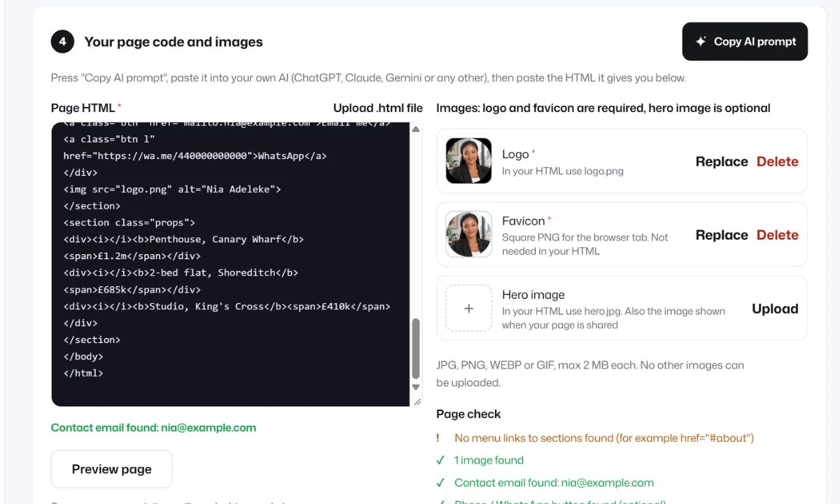Screen dimensions: 840x504
Task: Open the Logo thumbnail preview
Action: [469, 161]
